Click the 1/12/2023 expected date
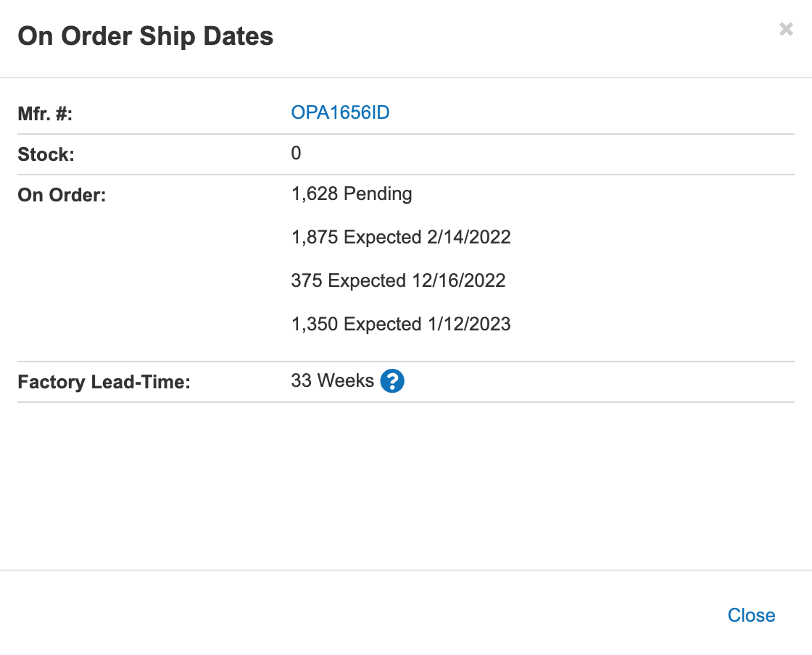Viewport: 812px width, 655px height. click(x=469, y=324)
